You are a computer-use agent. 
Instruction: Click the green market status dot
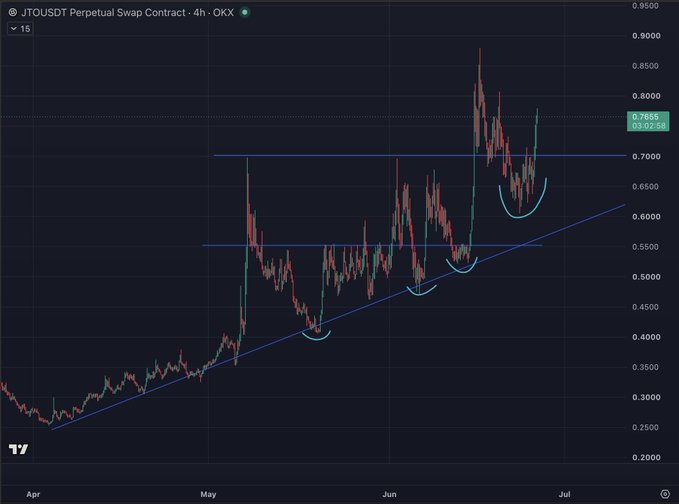(x=245, y=13)
